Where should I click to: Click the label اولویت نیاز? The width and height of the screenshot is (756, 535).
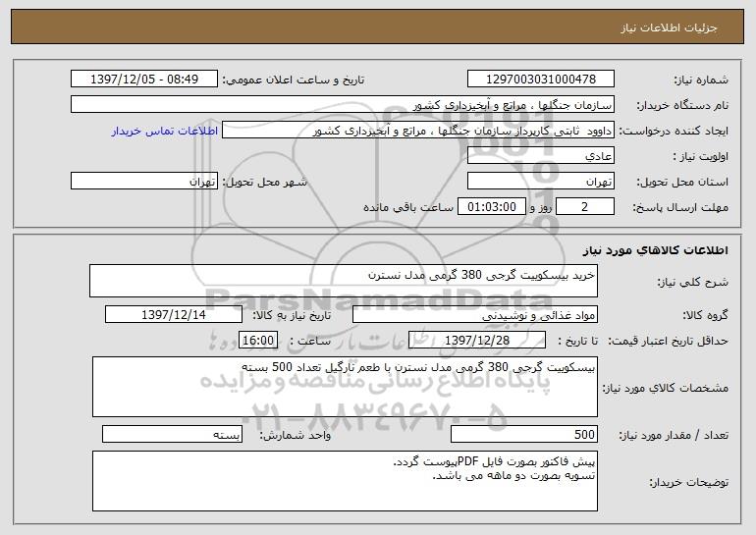tap(701, 156)
